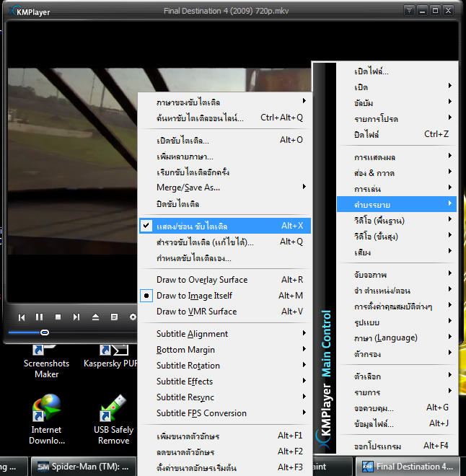Open การเล่น submenu
Screen dimensions: 466x476
[397, 189]
